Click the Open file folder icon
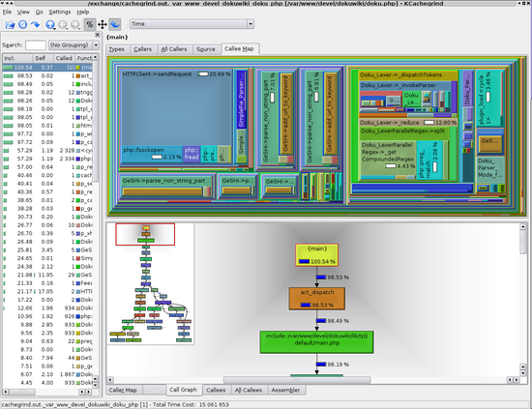The height and width of the screenshot is (409, 532). pyautogui.click(x=10, y=24)
